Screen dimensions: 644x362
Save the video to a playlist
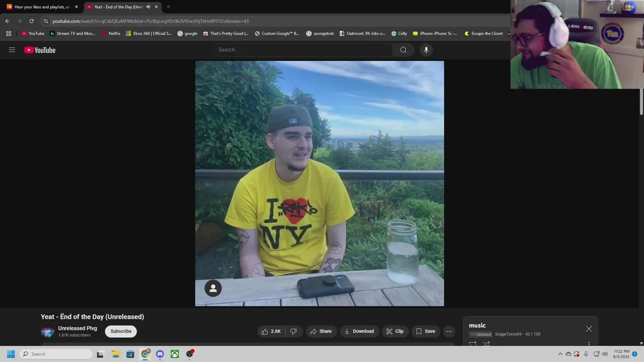click(x=425, y=331)
